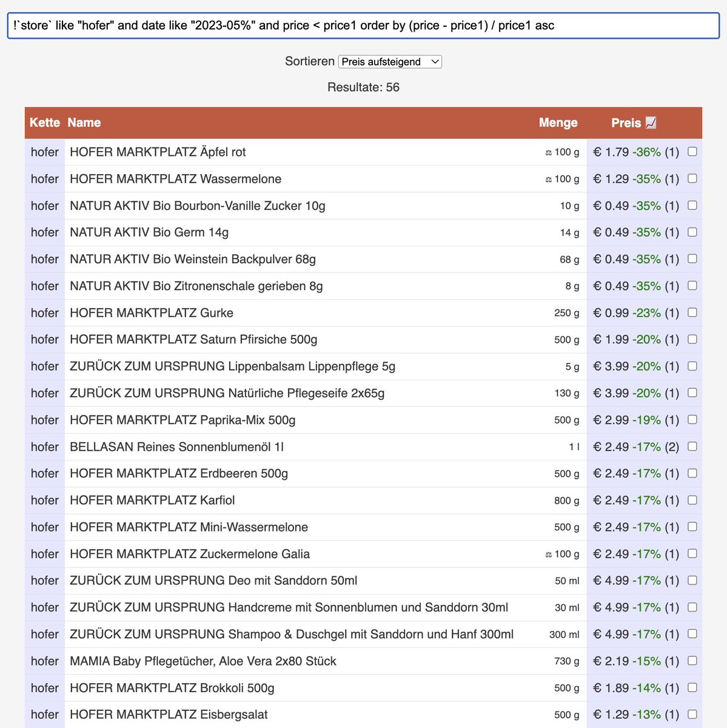
Task: Expand price history € 1.99 -20% Pfirsiche
Action: pyautogui.click(x=636, y=340)
